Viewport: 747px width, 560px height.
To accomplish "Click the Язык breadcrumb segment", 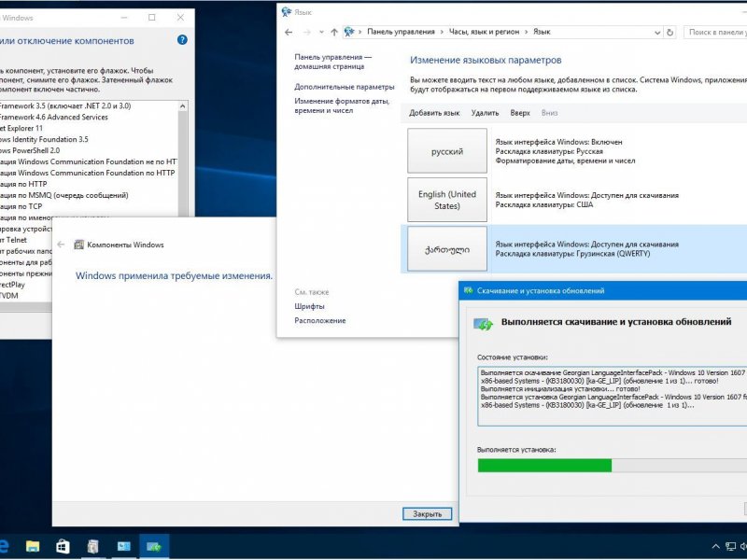I will tap(542, 32).
